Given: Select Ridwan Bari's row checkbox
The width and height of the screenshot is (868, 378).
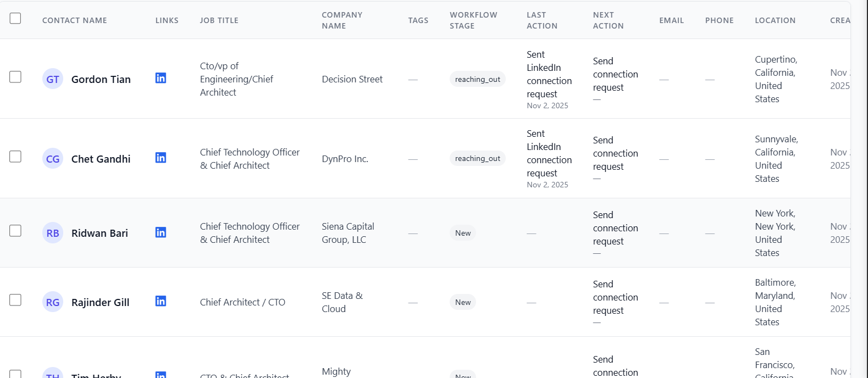Looking at the screenshot, I should click(x=15, y=231).
